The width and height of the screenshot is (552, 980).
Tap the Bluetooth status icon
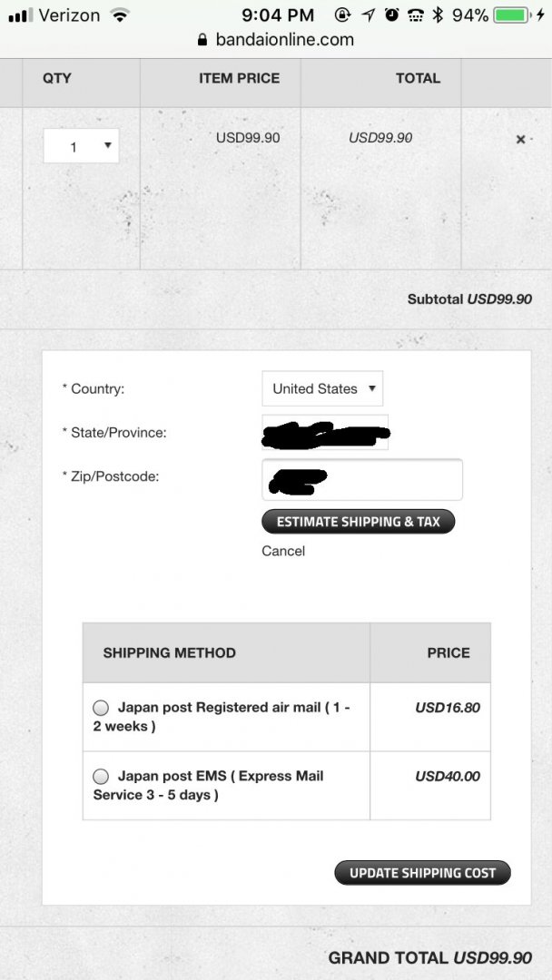click(x=438, y=15)
